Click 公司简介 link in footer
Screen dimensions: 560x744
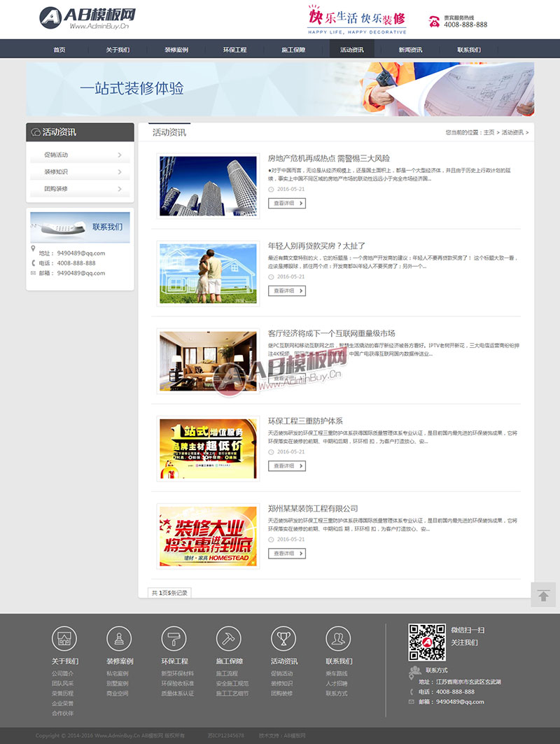click(x=62, y=673)
